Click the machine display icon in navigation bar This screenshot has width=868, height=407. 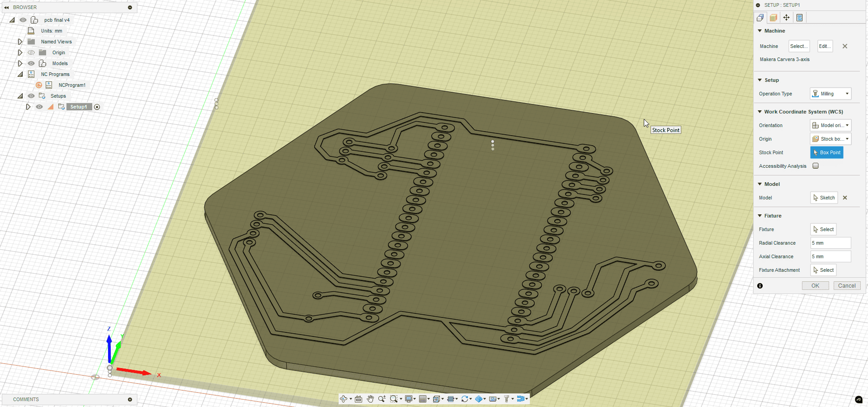coord(493,399)
